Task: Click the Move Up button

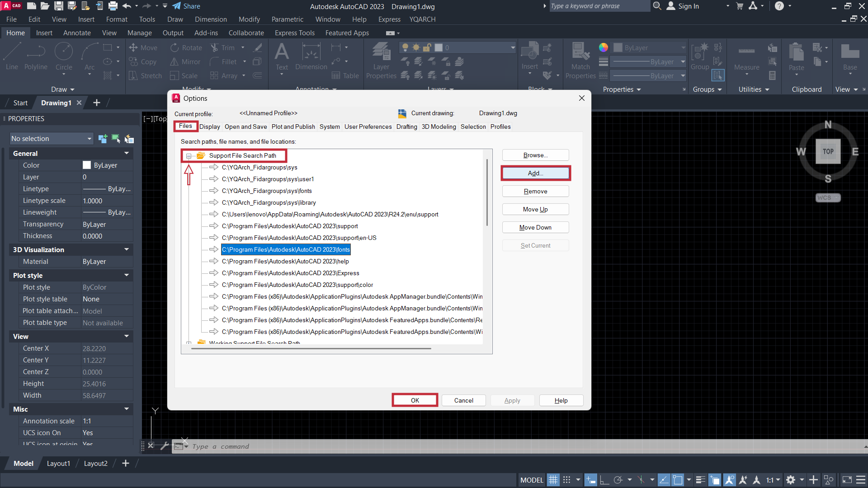Action: click(x=535, y=209)
